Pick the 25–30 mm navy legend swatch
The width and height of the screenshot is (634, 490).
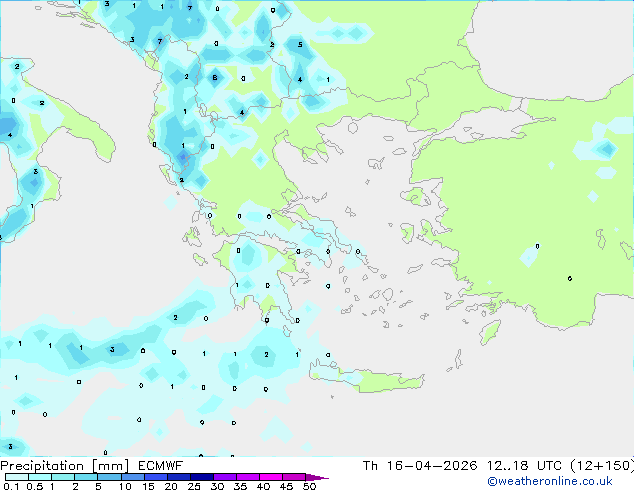click(x=201, y=477)
